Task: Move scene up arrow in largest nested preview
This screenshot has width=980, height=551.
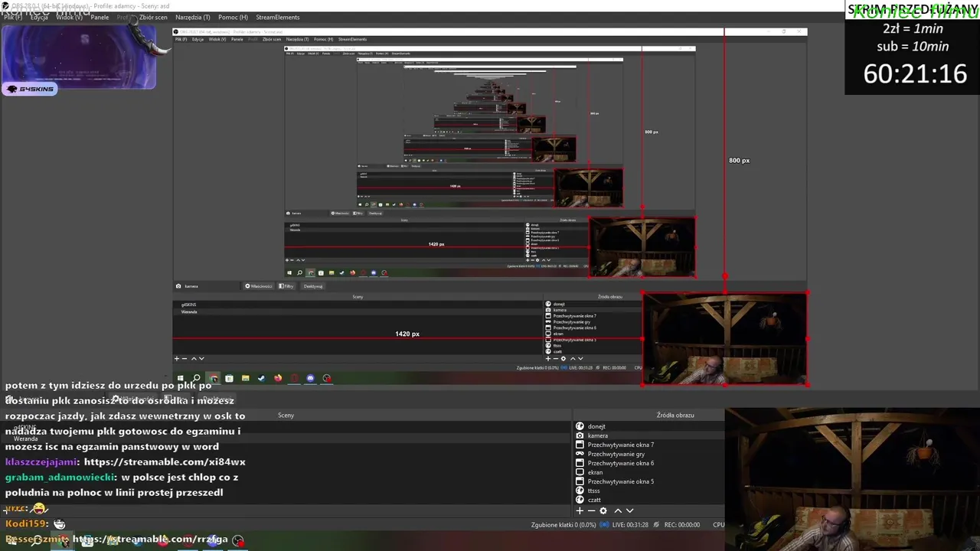Action: (x=194, y=358)
